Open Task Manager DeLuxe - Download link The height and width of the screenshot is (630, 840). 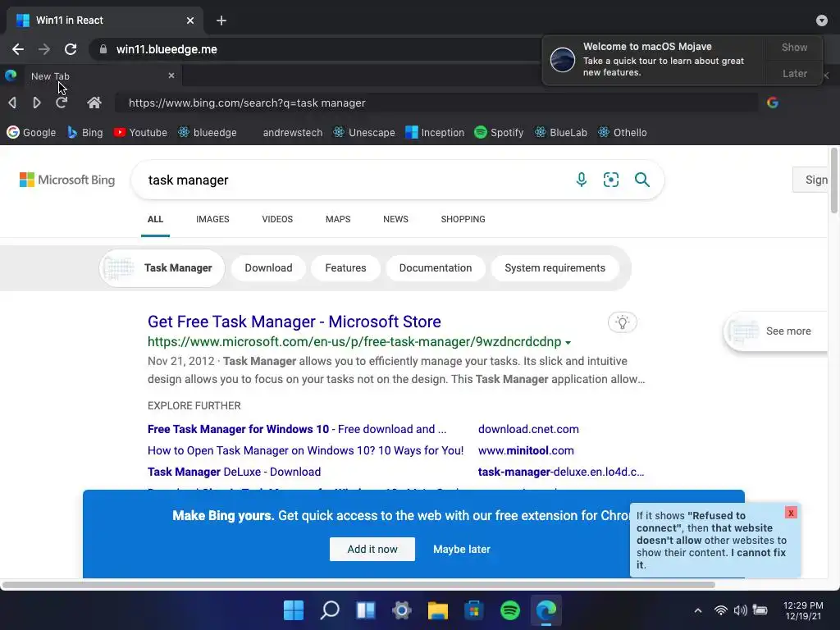tap(234, 472)
